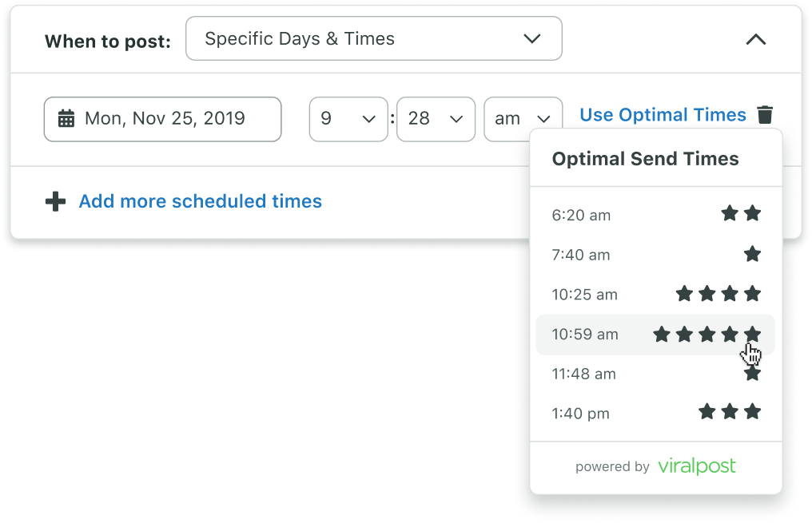Open the minutes dropdown showing 28
Viewport: 812px width, 523px height.
pyautogui.click(x=436, y=119)
